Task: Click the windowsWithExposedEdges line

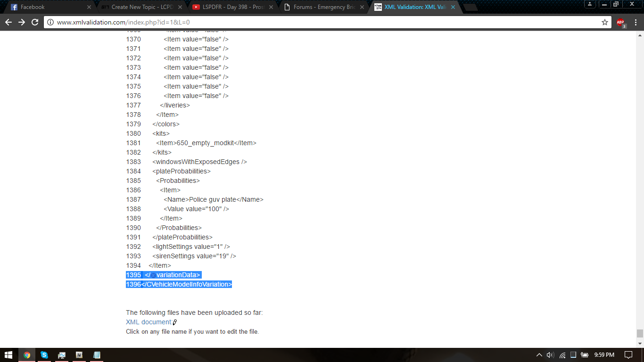Action: pyautogui.click(x=199, y=162)
